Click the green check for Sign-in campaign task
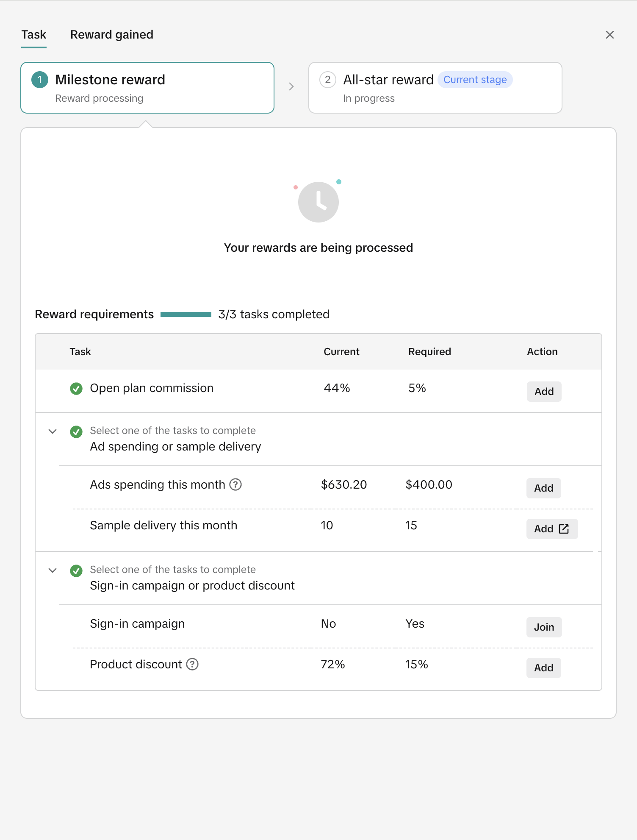Viewport: 637px width, 840px height. [76, 571]
